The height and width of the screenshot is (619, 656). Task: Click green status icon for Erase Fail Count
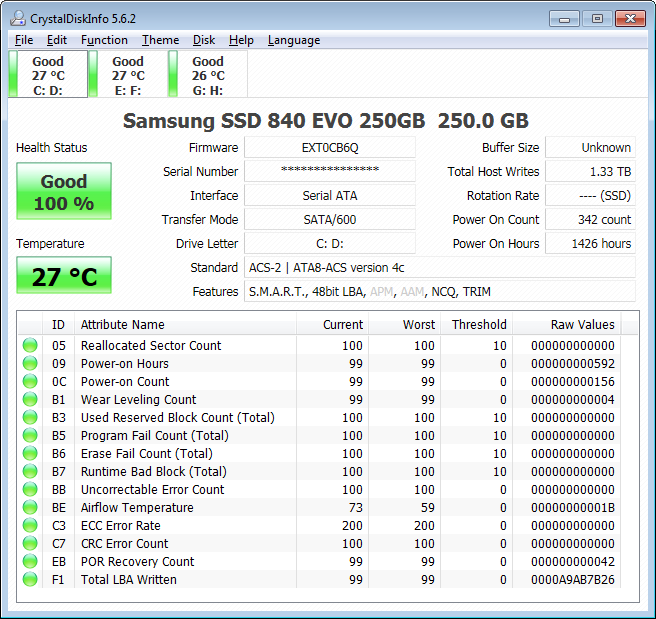click(x=30, y=453)
